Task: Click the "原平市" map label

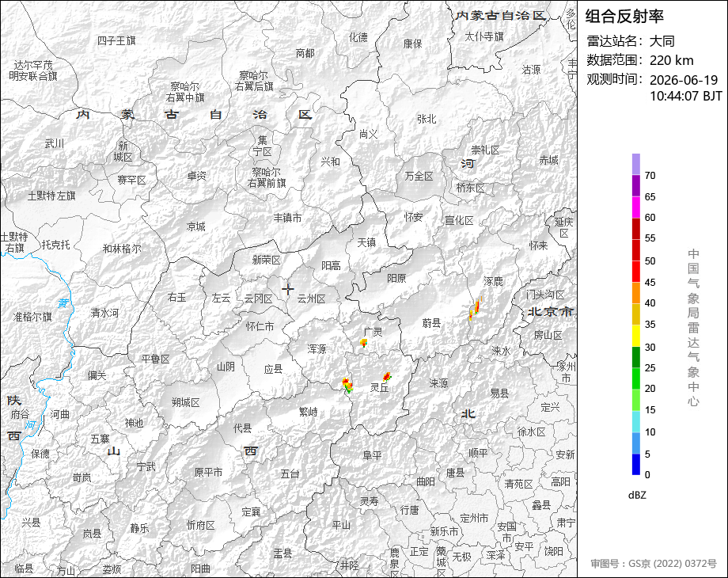Action: tap(208, 472)
